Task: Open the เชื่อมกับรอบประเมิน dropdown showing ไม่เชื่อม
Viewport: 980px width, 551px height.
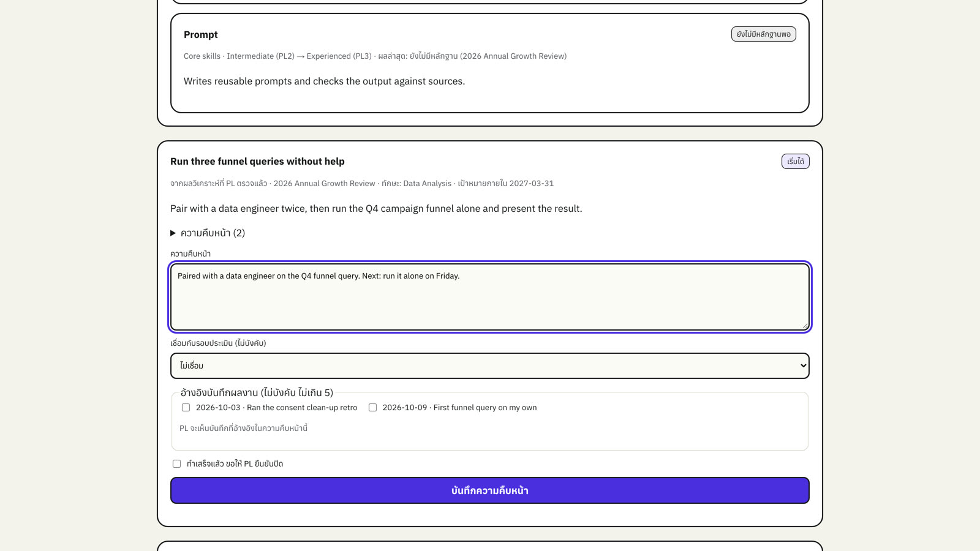Action: [490, 365]
